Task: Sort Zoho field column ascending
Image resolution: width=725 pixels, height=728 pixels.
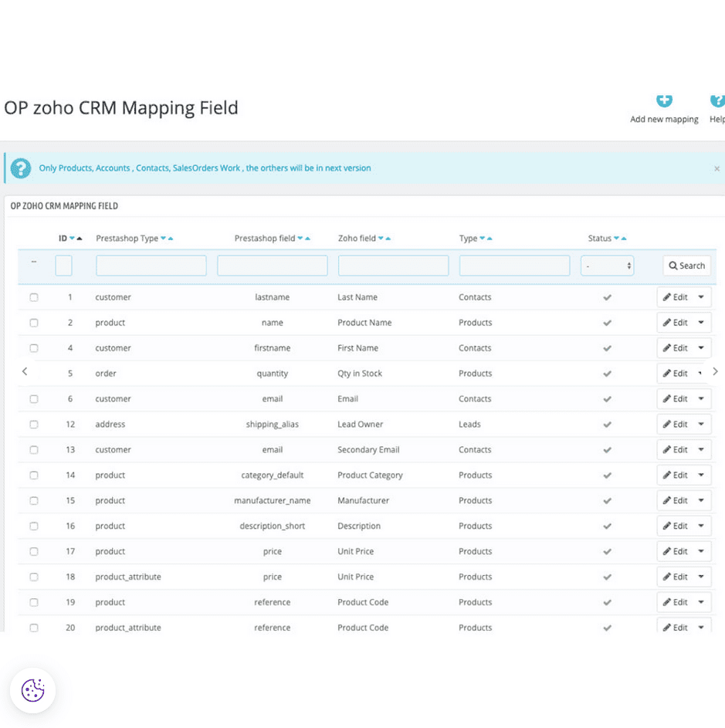Action: pyautogui.click(x=388, y=239)
